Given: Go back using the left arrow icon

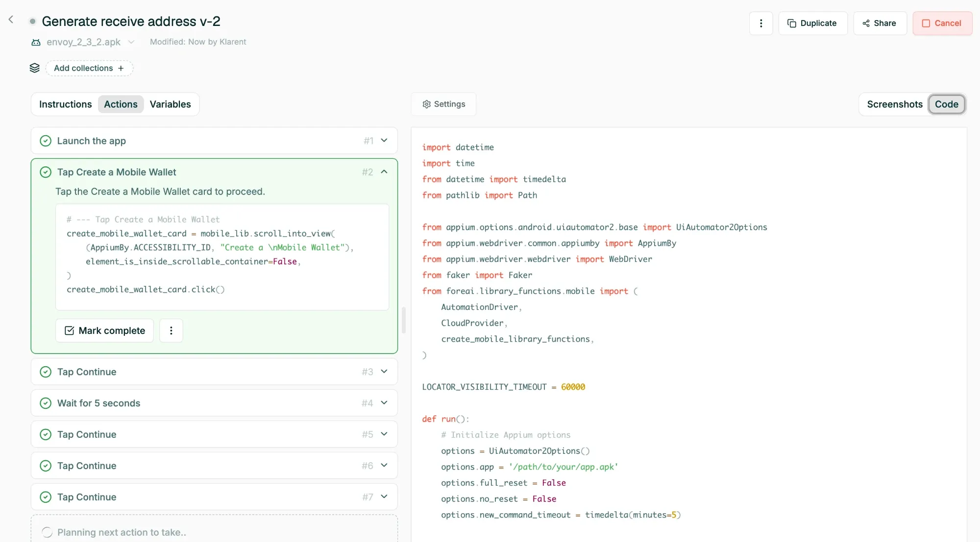Looking at the screenshot, I should pyautogui.click(x=11, y=20).
